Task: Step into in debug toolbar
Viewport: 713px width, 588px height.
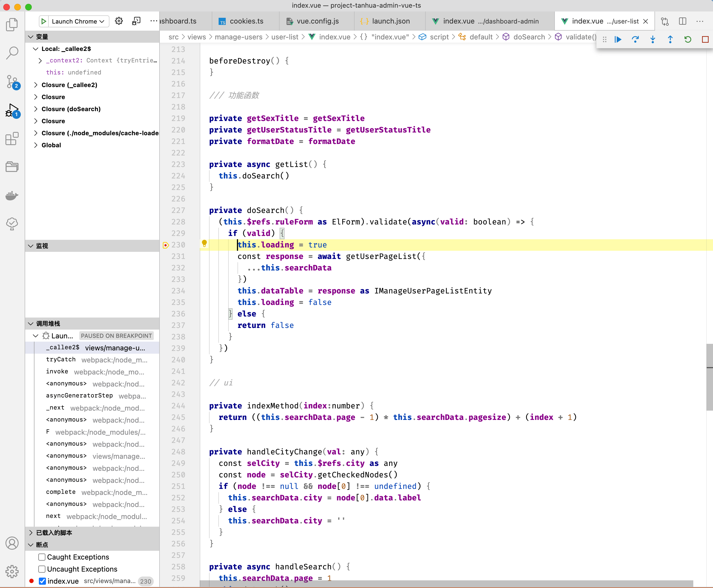Action: tap(653, 40)
